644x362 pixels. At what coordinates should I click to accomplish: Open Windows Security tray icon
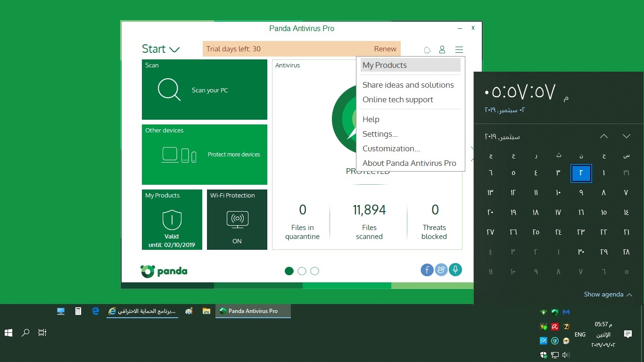pos(544,354)
